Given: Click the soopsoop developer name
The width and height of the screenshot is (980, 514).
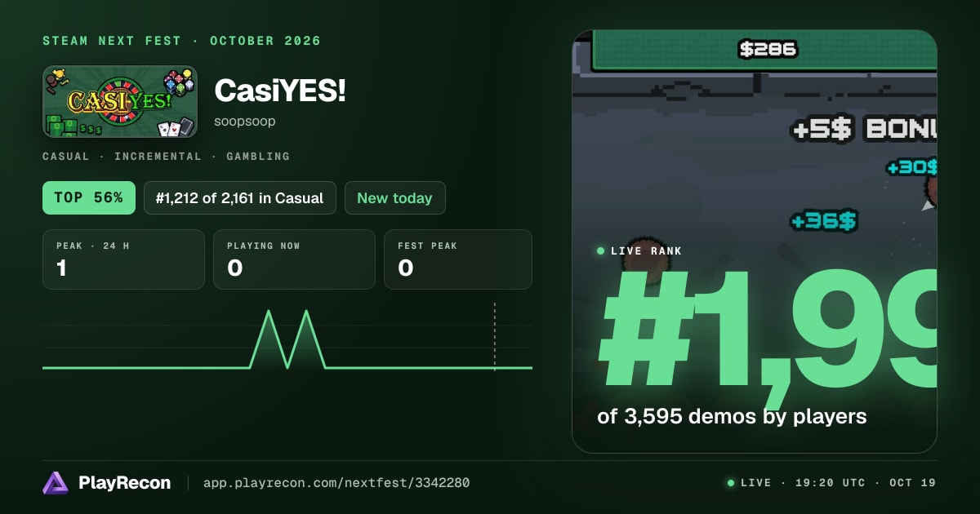Looking at the screenshot, I should coord(245,122).
